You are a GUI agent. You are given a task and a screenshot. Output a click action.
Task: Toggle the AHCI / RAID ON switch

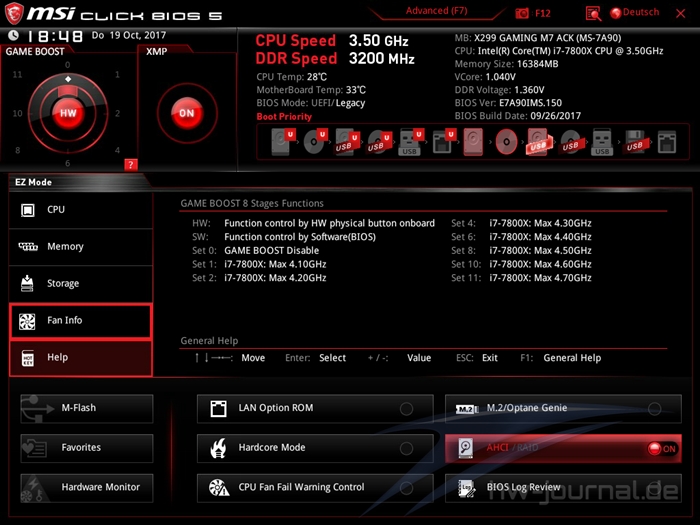(x=662, y=449)
